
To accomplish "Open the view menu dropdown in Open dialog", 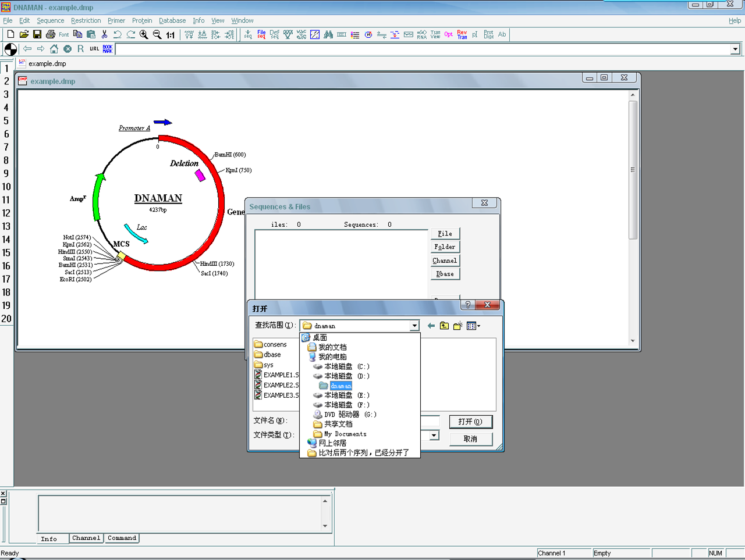I will [x=474, y=326].
